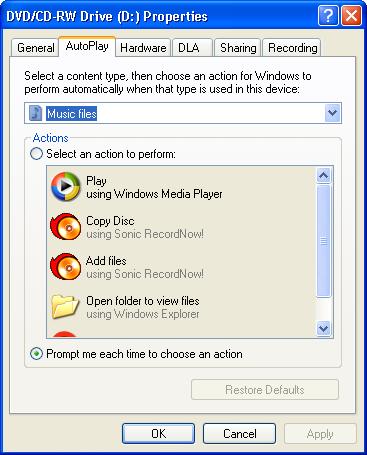Click the title bar Help question mark button
This screenshot has height=455, width=367.
pyautogui.click(x=328, y=16)
